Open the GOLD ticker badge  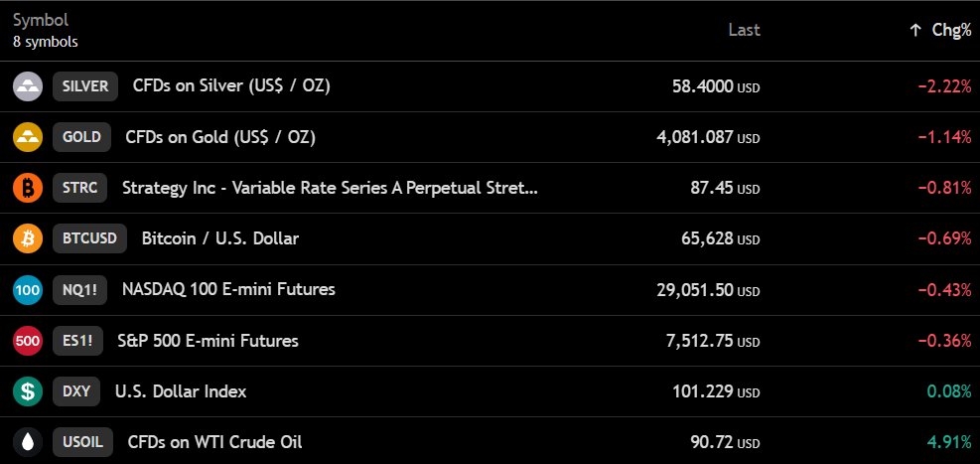(x=81, y=137)
